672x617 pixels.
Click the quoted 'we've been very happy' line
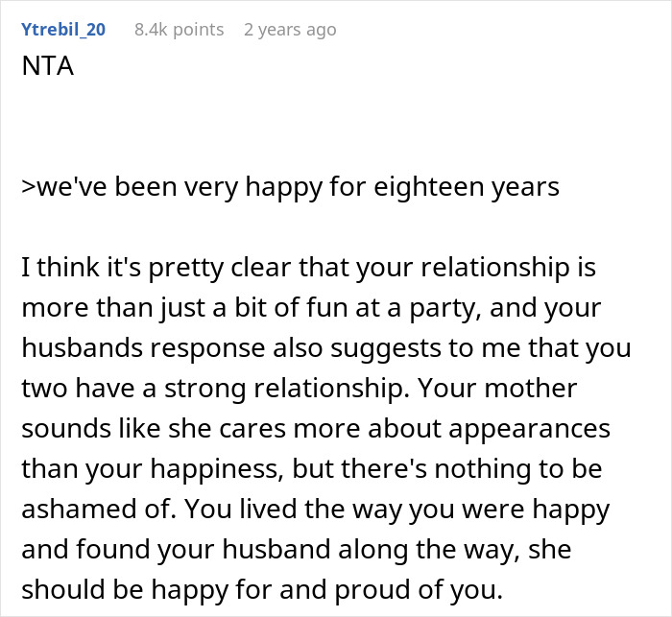click(290, 186)
